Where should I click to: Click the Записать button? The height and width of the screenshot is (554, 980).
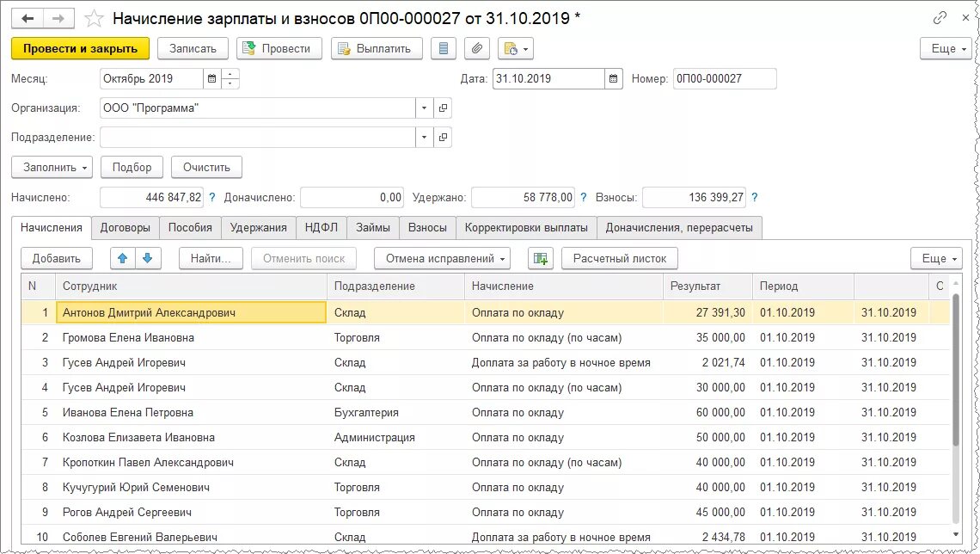[x=193, y=49]
